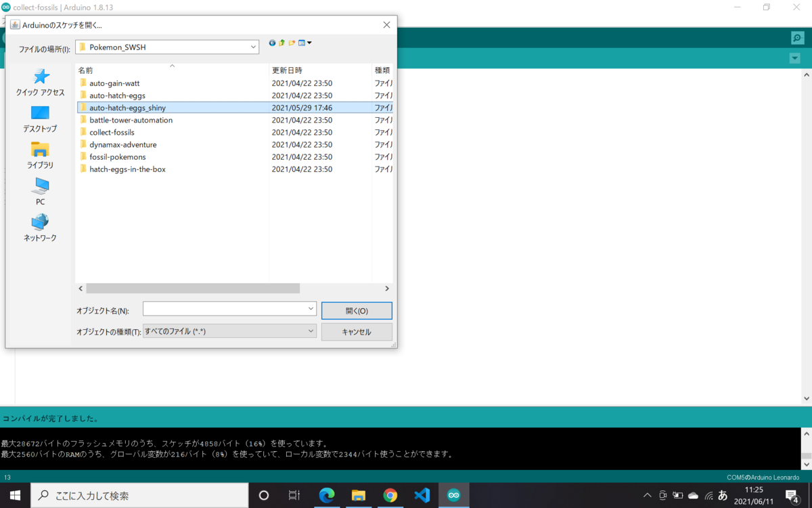Screen dimensions: 812x508
Task: Open notification center with 4 notifications
Action: pyautogui.click(x=792, y=496)
